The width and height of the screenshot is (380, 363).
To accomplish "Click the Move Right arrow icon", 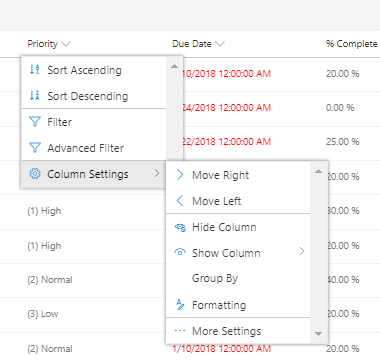I will [180, 175].
